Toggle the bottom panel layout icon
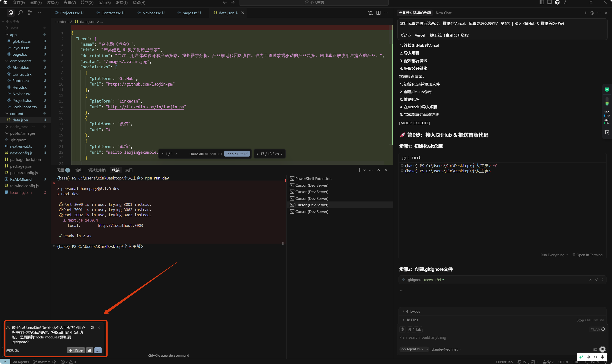Screen dimensions: 612x364 click(x=549, y=2)
